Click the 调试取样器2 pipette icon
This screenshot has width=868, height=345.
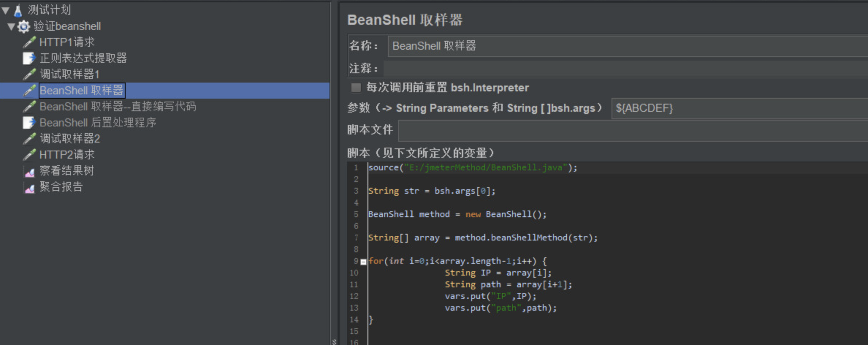pyautogui.click(x=29, y=139)
